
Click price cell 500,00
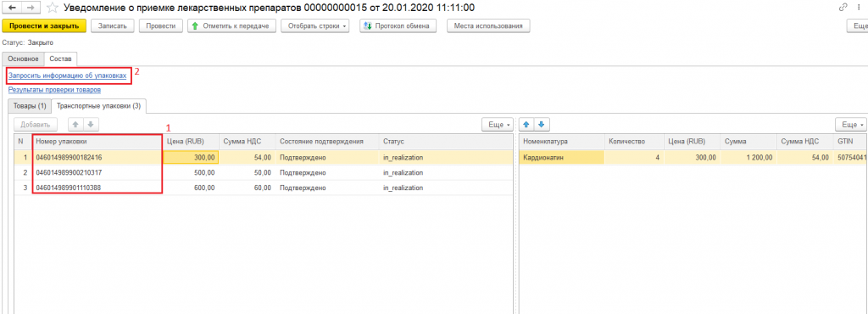pyautogui.click(x=191, y=173)
